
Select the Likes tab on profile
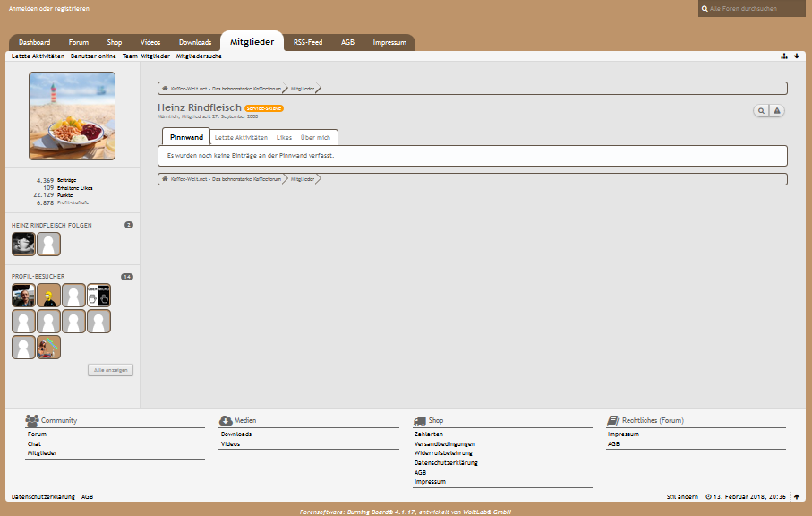pyautogui.click(x=284, y=138)
